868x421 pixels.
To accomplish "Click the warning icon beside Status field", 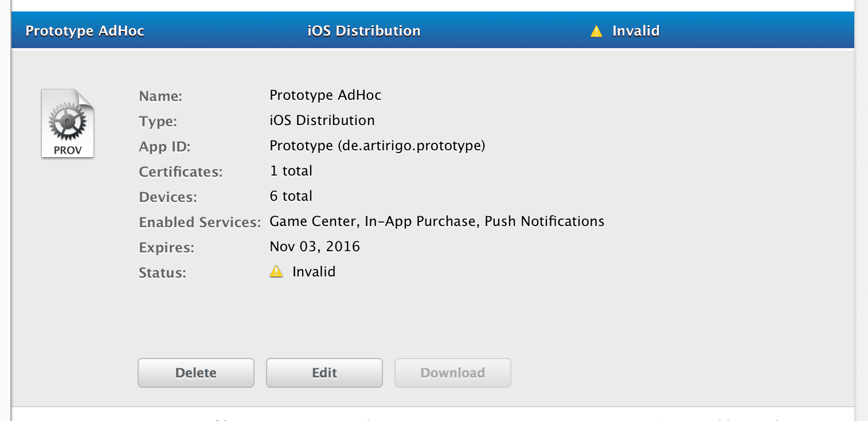I will (276, 272).
